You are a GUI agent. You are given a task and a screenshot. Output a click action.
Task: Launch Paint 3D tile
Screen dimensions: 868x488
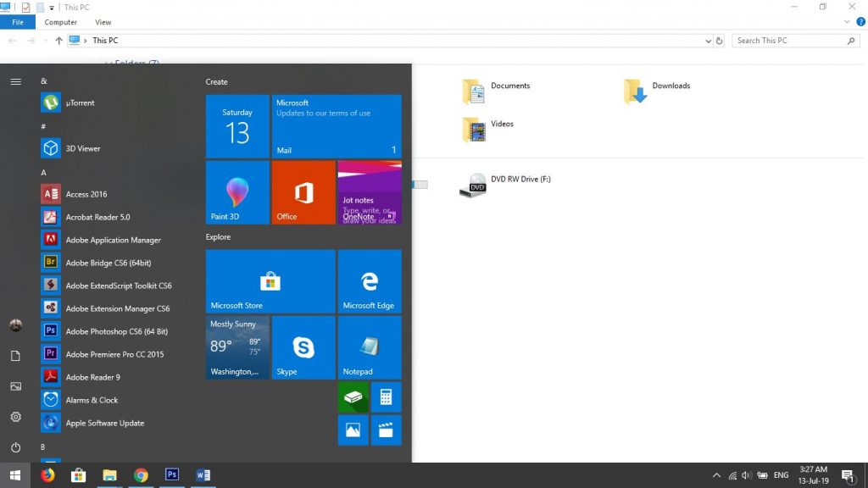click(237, 192)
